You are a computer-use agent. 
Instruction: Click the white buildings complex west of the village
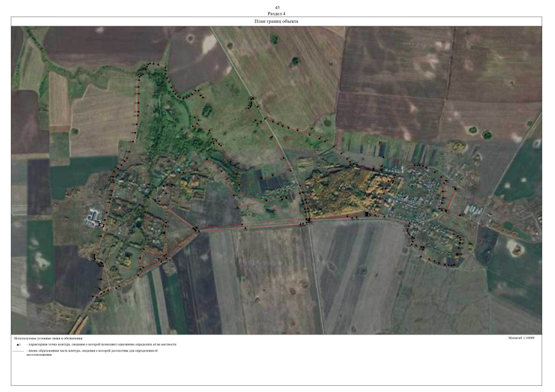pos(94,217)
